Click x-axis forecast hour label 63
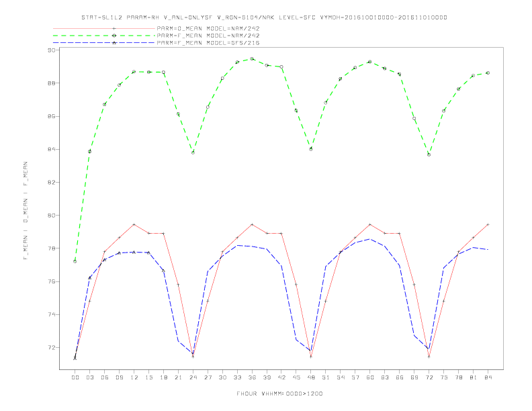This screenshot has height=411, width=532. 385,377
